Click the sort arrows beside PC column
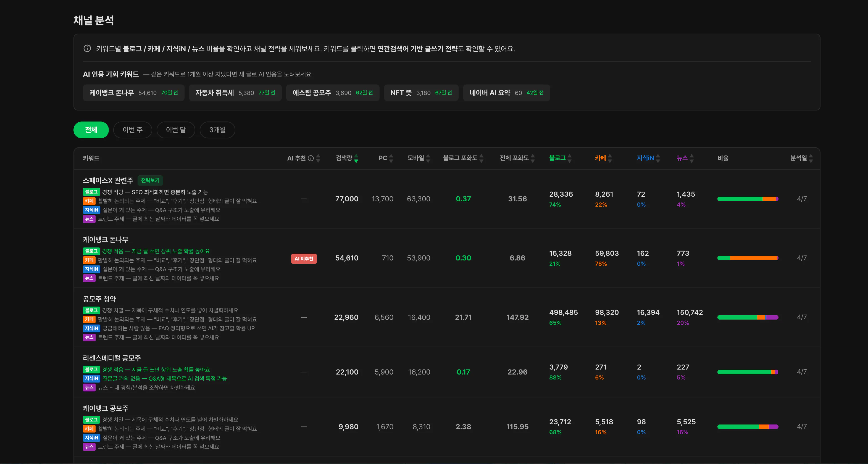 391,158
